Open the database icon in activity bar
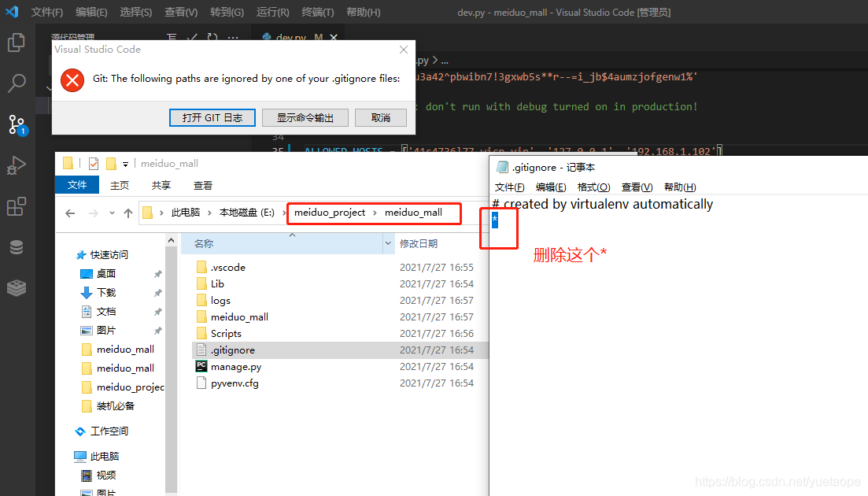Screen dimensions: 868x496 pyautogui.click(x=17, y=247)
